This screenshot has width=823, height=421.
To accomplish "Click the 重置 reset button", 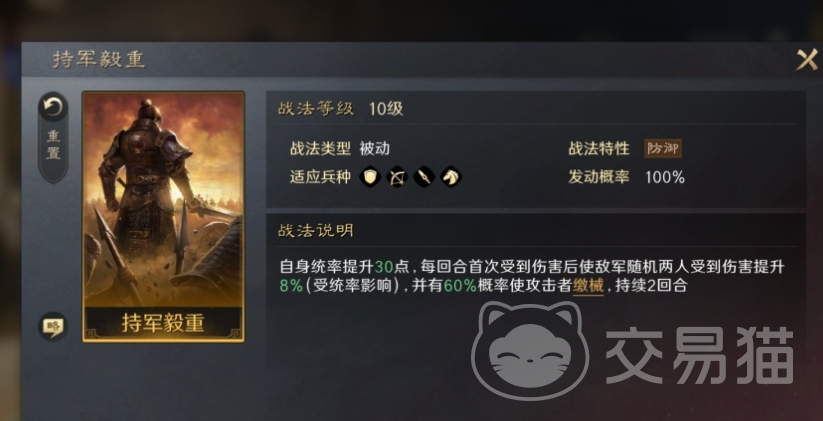I will point(53,138).
